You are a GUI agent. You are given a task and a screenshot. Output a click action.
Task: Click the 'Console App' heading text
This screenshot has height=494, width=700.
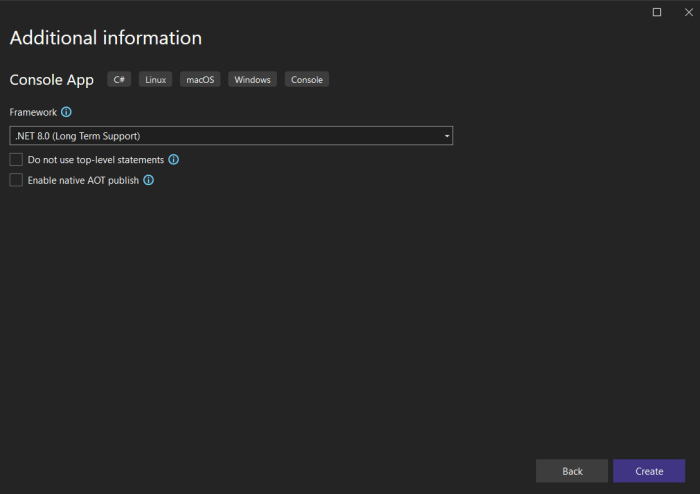coord(52,80)
